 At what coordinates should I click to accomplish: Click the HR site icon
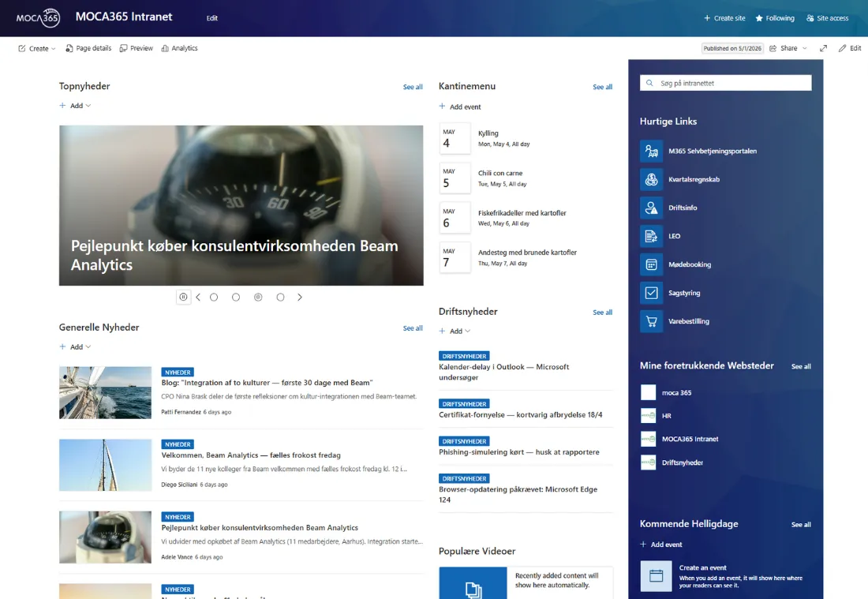tap(648, 416)
